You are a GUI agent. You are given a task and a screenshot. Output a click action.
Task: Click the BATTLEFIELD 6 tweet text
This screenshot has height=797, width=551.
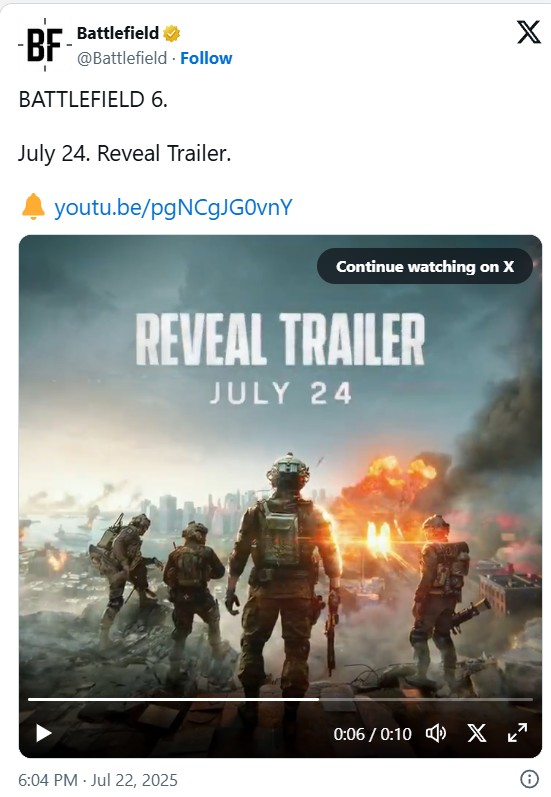[x=93, y=100]
